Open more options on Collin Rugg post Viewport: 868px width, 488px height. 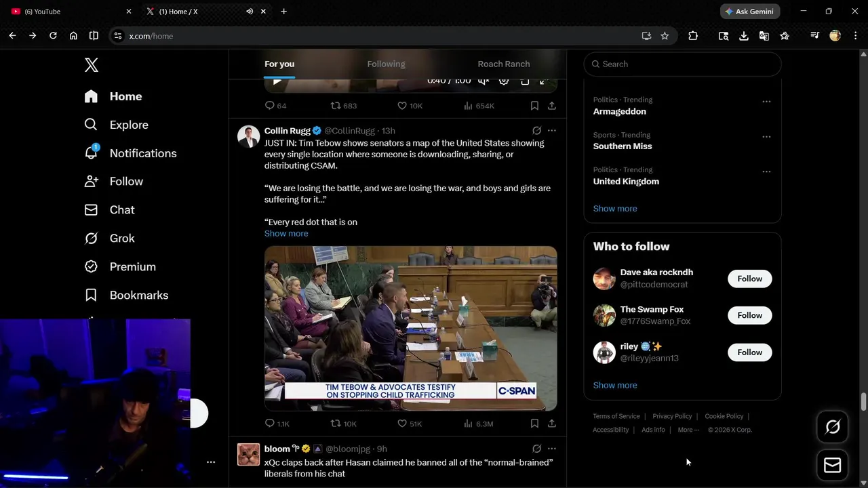552,131
